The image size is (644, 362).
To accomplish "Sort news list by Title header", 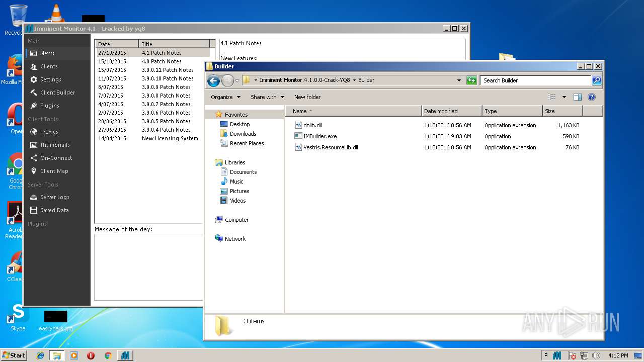I will pyautogui.click(x=174, y=44).
